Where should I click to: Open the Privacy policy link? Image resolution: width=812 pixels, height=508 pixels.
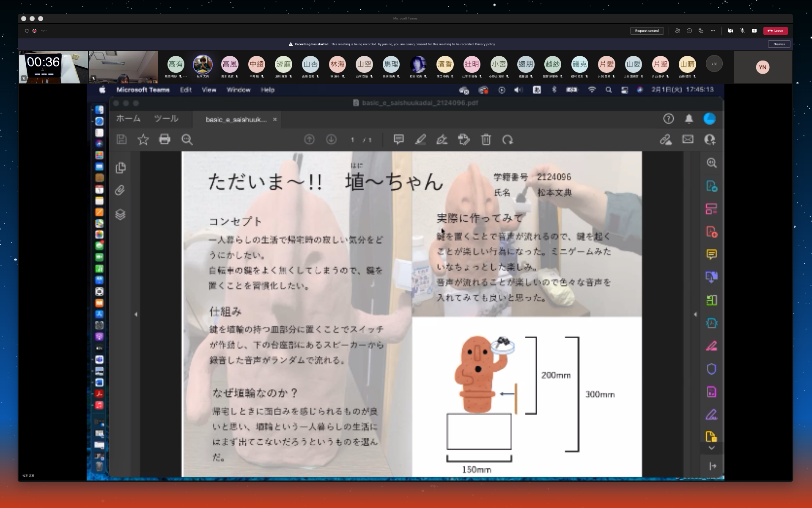[485, 44]
